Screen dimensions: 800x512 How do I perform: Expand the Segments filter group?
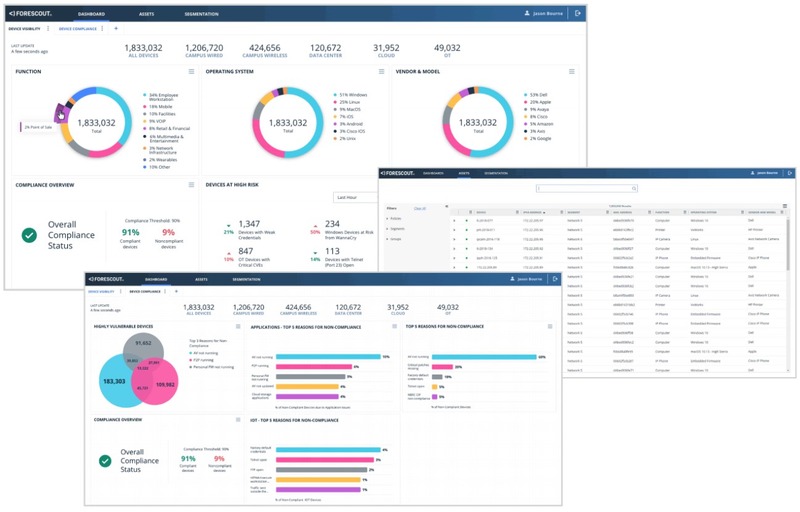pyautogui.click(x=396, y=229)
